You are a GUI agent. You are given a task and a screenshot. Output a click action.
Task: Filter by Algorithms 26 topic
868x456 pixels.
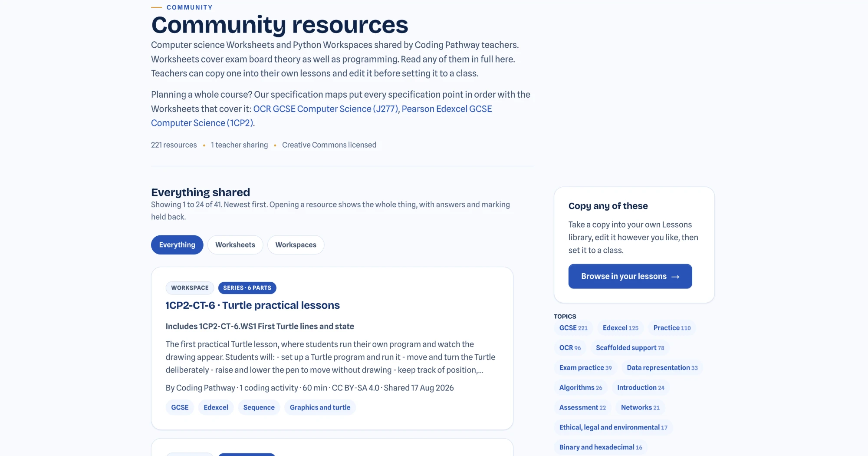point(581,388)
